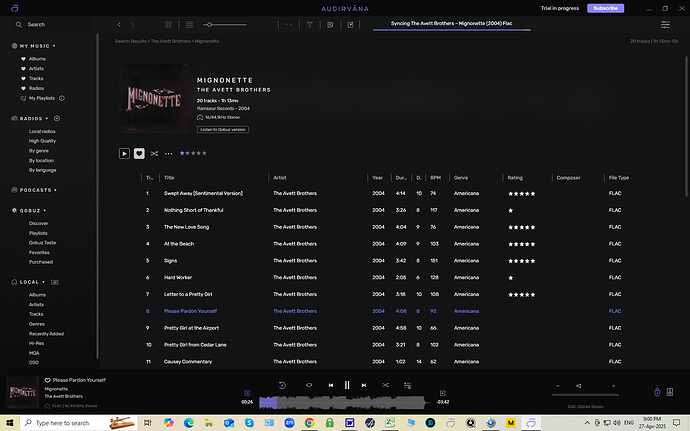Go to The Avett Brothers breadcrumb link
690x431 pixels.
click(170, 41)
